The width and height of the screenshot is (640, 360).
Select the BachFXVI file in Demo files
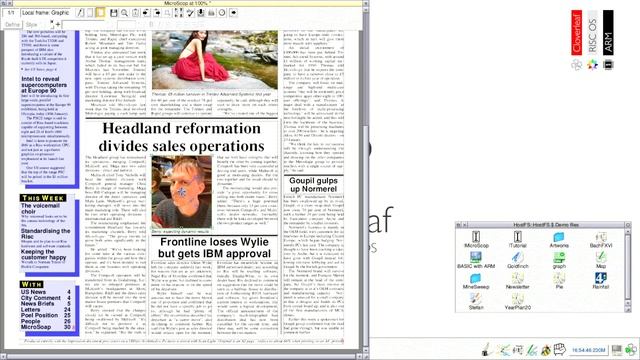pos(600,240)
